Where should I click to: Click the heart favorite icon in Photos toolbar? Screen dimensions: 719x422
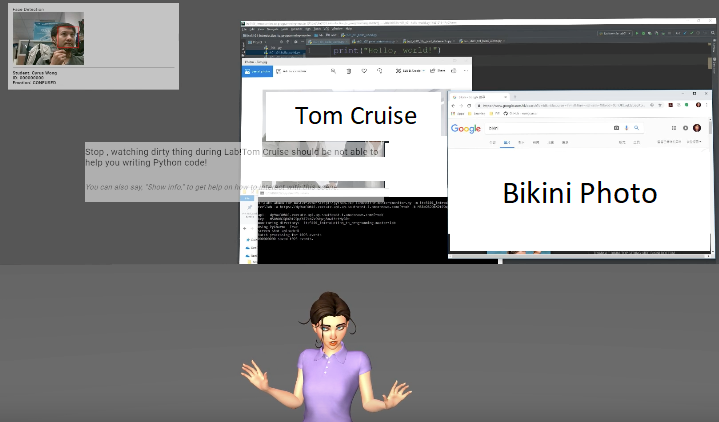point(364,71)
